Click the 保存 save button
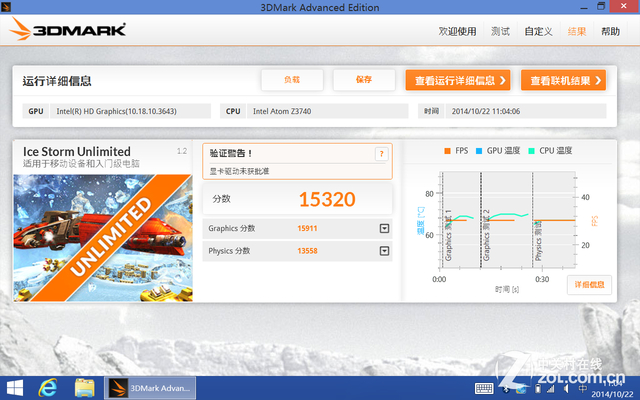 click(x=364, y=80)
